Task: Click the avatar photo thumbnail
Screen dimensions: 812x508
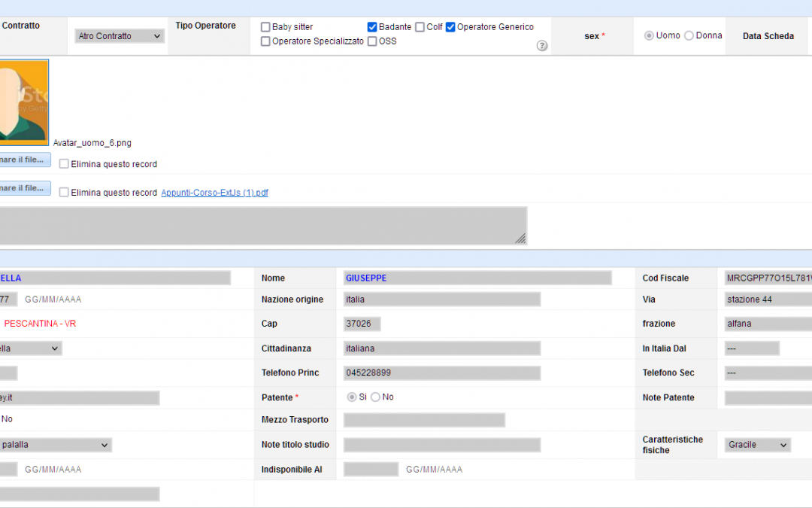Action: (23, 102)
